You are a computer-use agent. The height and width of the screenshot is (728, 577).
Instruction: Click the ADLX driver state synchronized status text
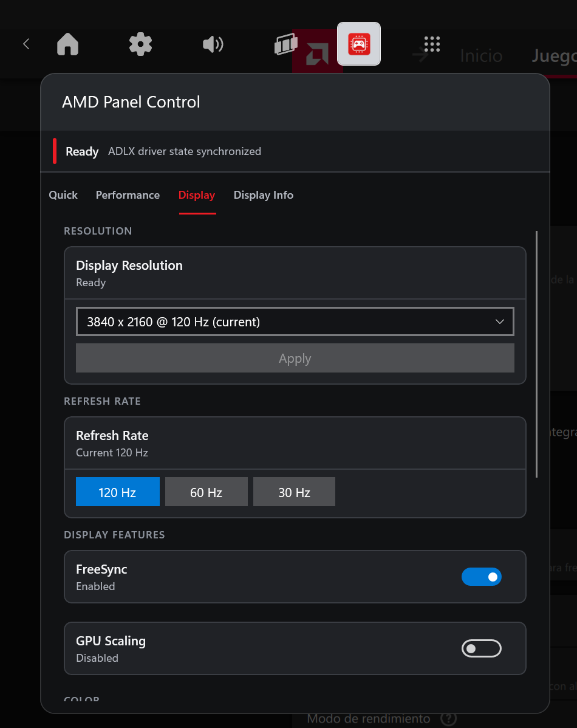(x=184, y=151)
